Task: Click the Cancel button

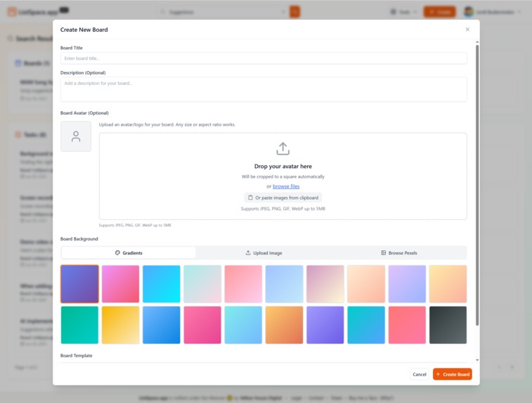Action: tap(420, 374)
